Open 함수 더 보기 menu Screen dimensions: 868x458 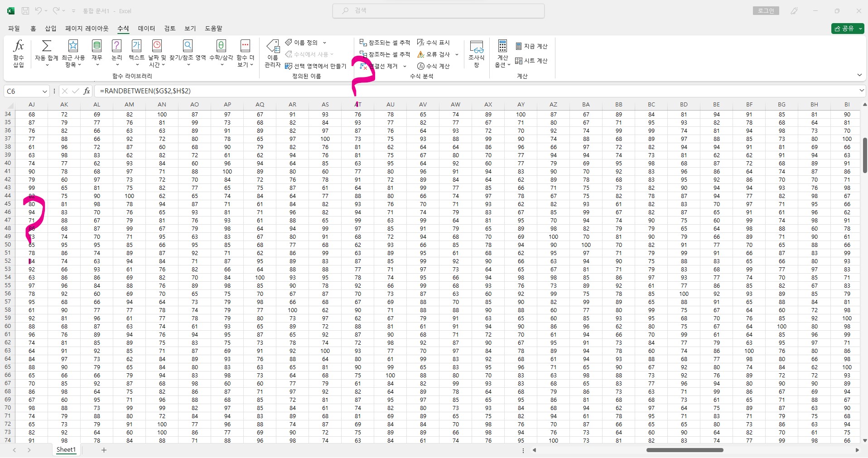point(245,53)
